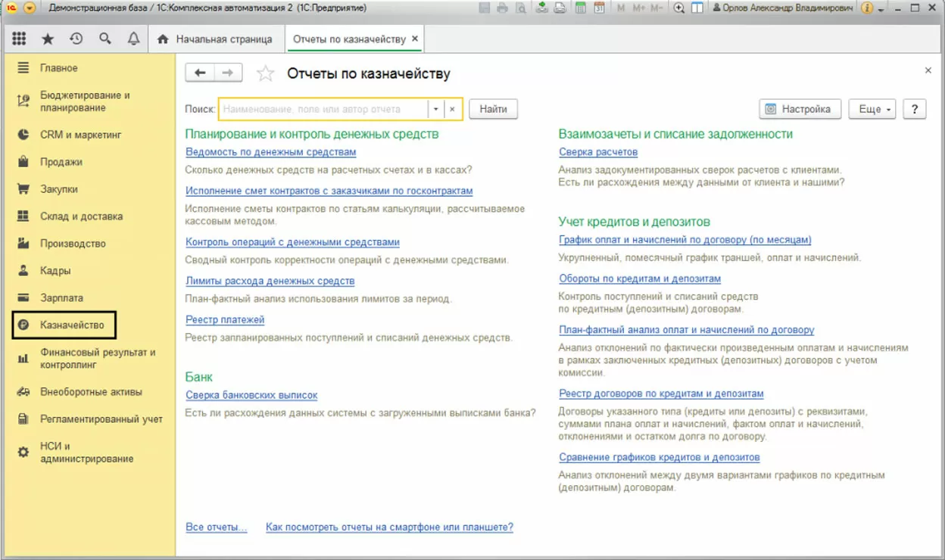Viewport: 945px width, 560px height.
Task: Open НСИ и администрирование section
Action: tap(86, 453)
